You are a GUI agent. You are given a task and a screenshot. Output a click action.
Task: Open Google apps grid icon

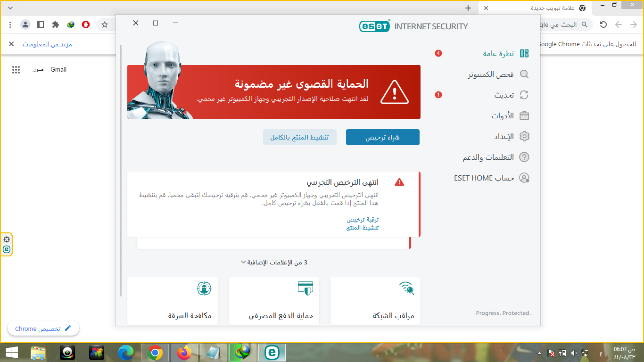tap(16, 70)
